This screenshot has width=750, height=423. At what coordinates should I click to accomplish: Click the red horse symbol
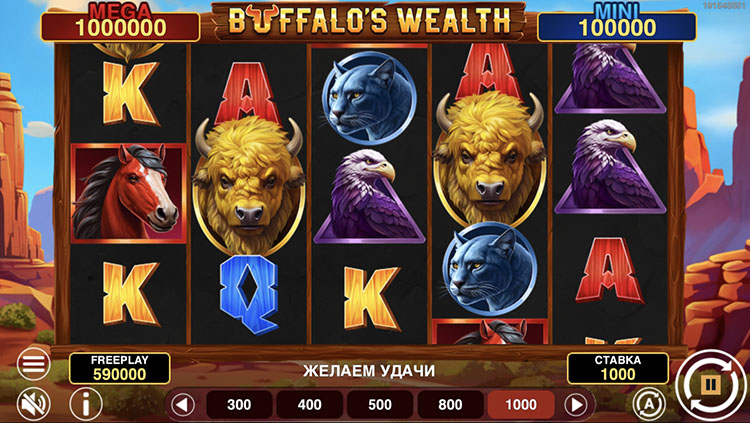click(128, 193)
